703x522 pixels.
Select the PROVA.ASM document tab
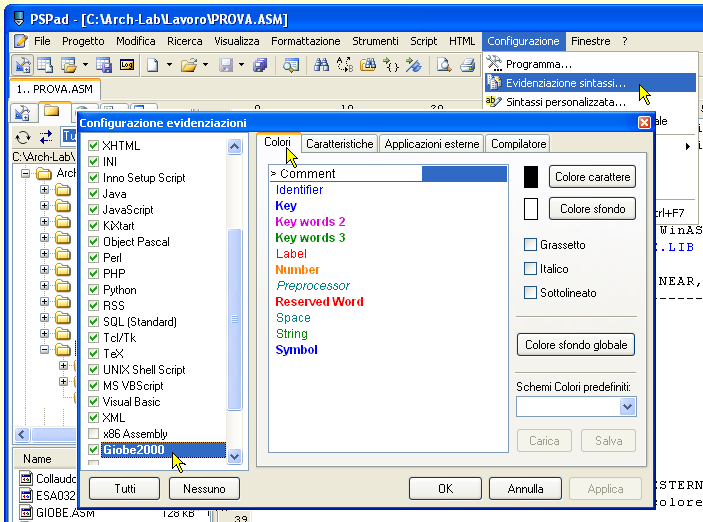tap(55, 89)
